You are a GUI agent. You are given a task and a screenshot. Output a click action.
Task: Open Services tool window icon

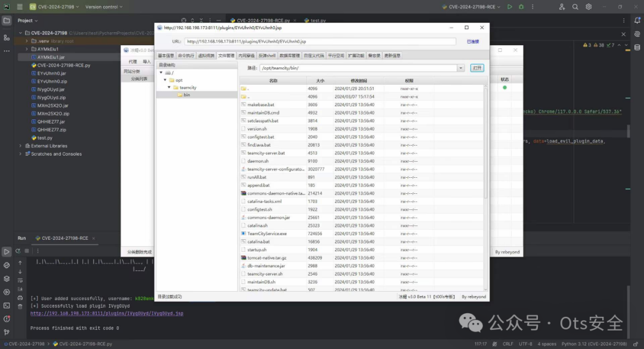(x=7, y=292)
